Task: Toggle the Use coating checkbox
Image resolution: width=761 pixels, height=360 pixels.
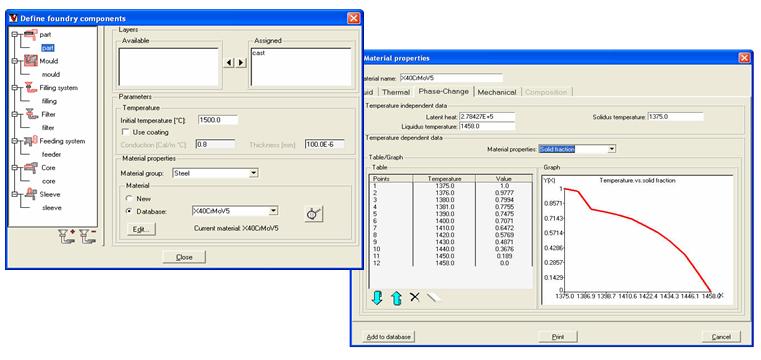Action: coord(125,132)
